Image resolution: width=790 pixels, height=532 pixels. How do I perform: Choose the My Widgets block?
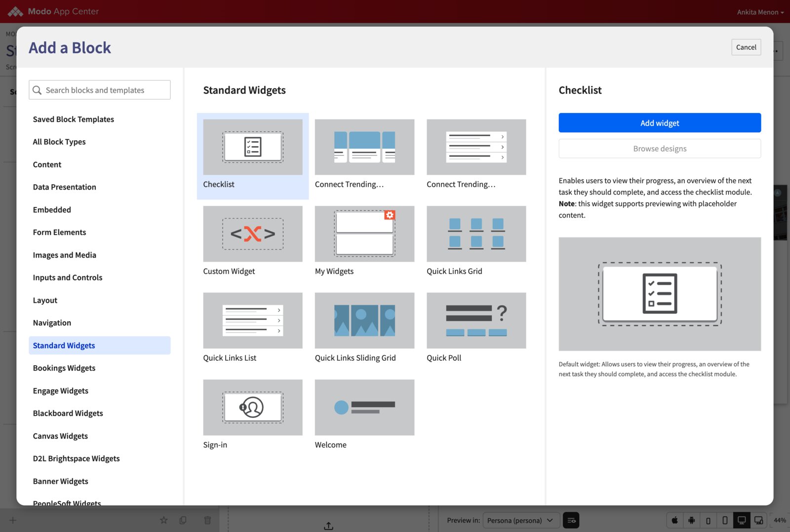(364, 234)
